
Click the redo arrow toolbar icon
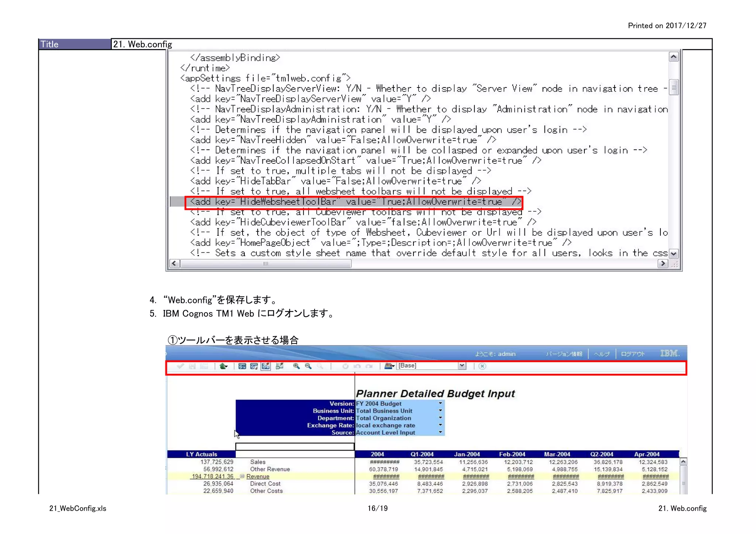[x=369, y=366]
